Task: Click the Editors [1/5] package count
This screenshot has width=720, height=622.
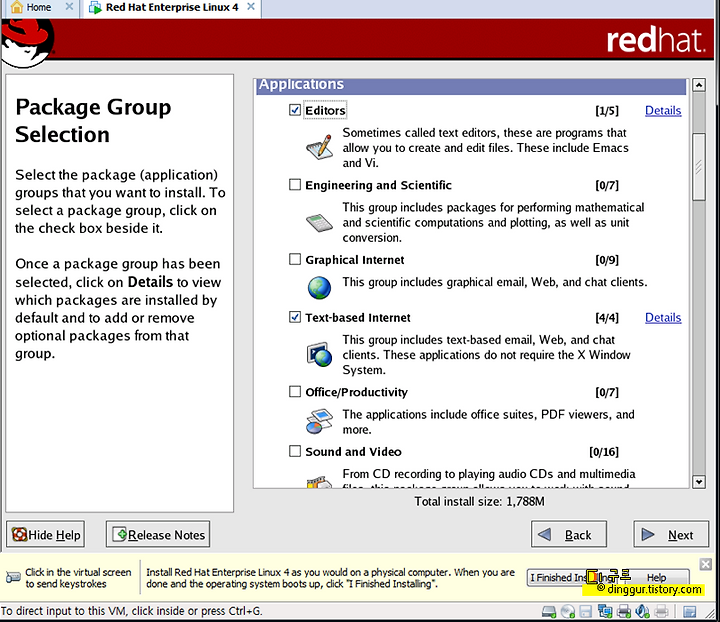Action: pyautogui.click(x=607, y=111)
